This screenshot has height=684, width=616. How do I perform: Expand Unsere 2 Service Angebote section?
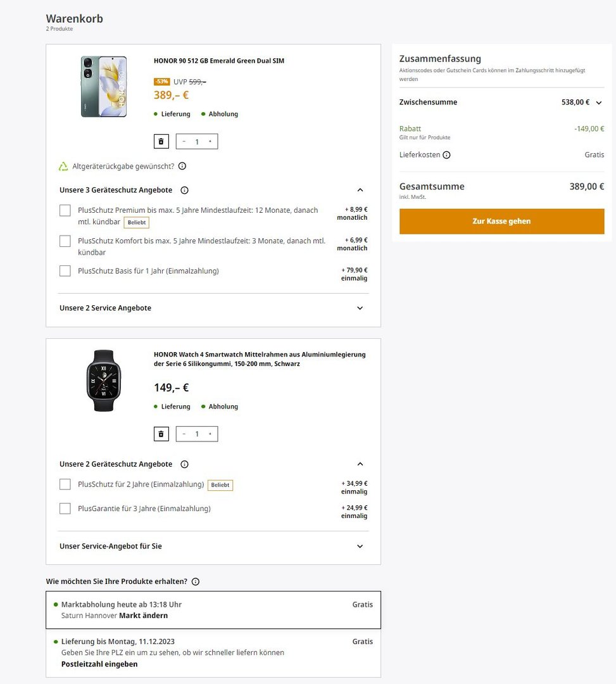coord(360,308)
